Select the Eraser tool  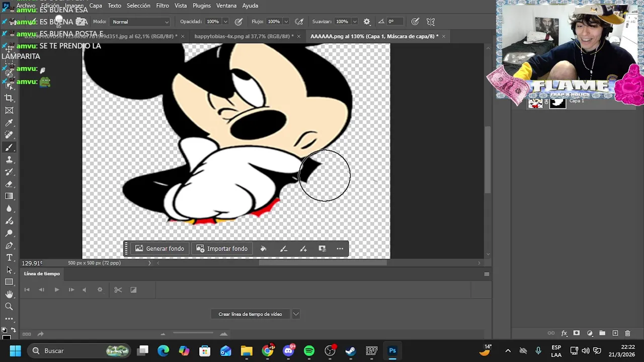click(9, 184)
